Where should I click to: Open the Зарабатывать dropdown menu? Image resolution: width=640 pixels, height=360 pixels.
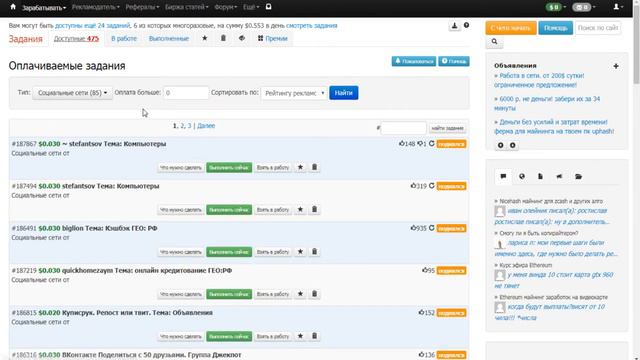44,7
